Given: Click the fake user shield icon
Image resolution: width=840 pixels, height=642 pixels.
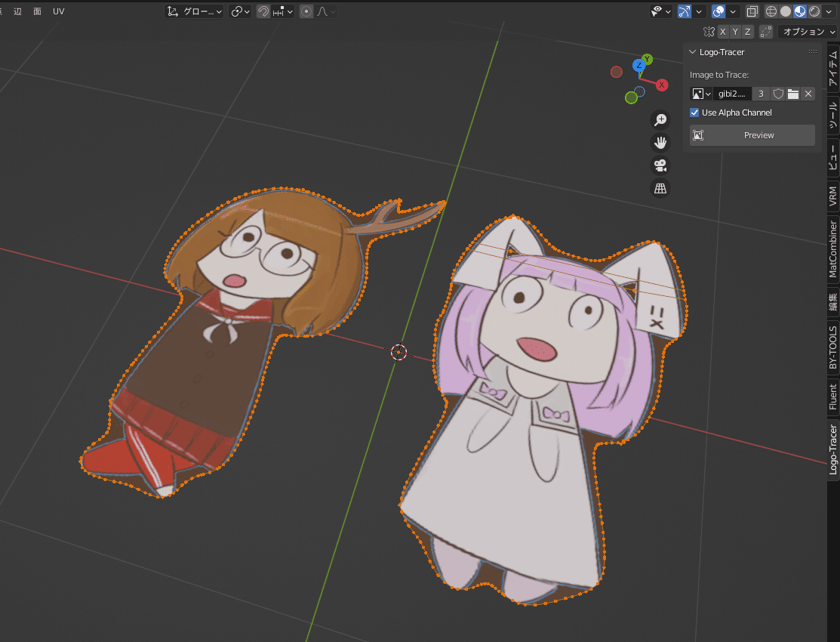Looking at the screenshot, I should point(778,94).
